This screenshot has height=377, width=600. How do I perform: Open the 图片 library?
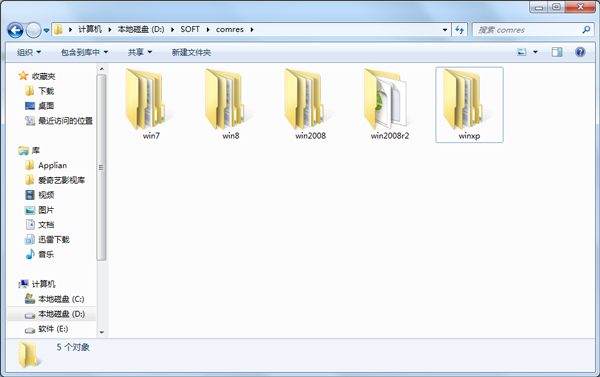click(40, 210)
